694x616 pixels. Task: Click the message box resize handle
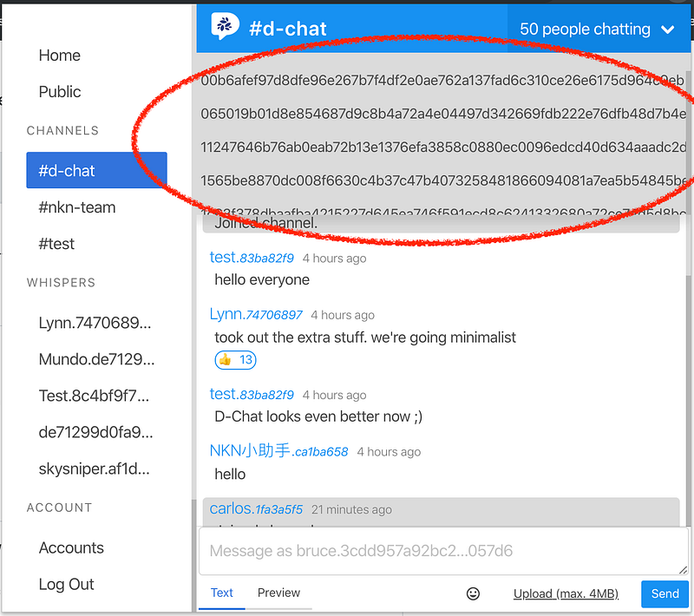(x=683, y=570)
